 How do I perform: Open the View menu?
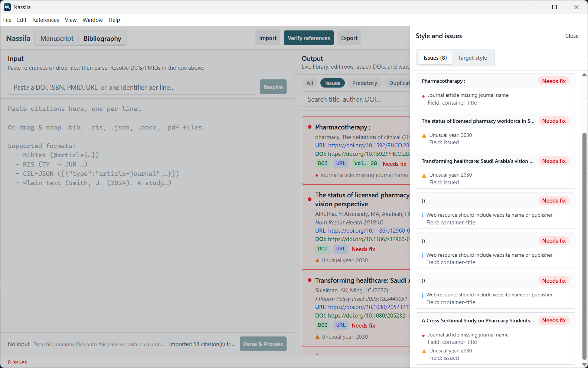(71, 20)
